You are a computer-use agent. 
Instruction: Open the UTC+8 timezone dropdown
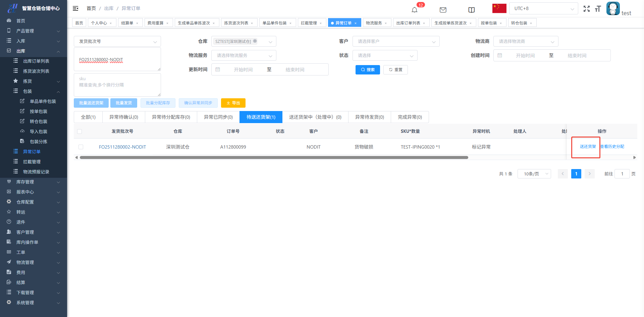click(x=543, y=8)
